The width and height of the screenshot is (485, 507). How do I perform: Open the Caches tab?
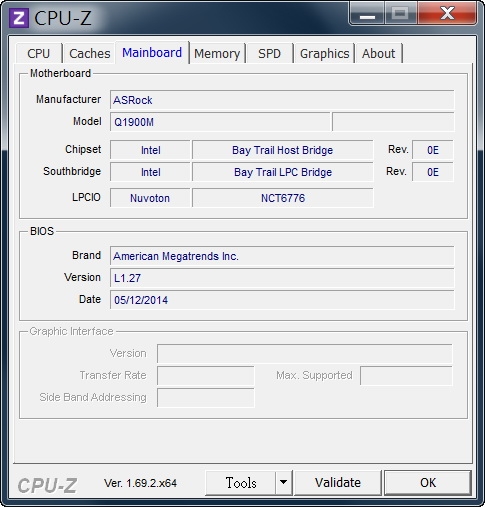click(89, 53)
